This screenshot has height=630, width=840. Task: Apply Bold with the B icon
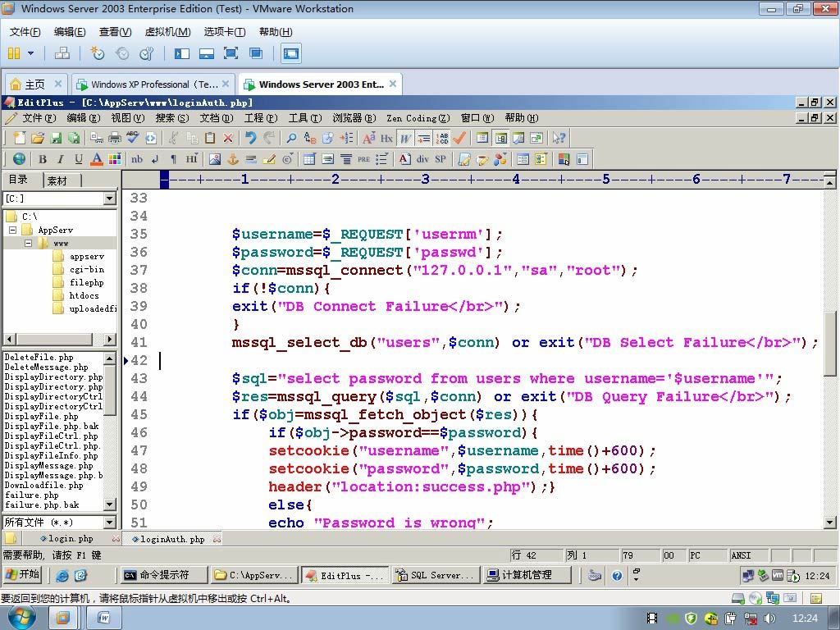43,158
